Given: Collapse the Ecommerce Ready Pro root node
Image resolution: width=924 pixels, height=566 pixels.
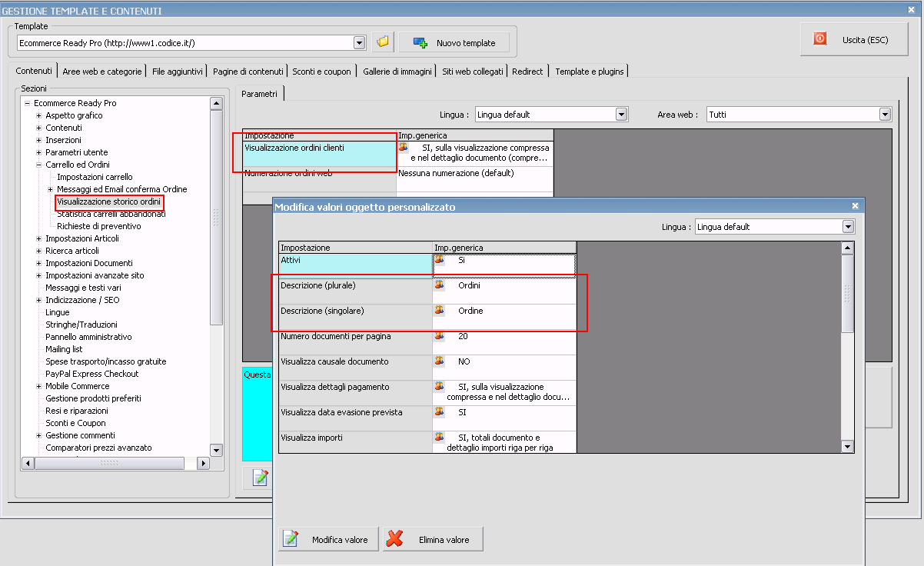Looking at the screenshot, I should coord(28,103).
